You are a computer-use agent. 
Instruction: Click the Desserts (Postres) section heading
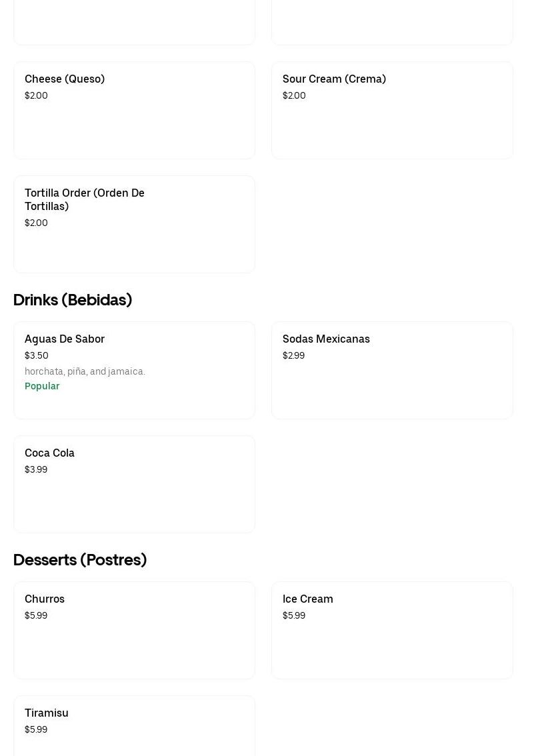click(x=80, y=560)
